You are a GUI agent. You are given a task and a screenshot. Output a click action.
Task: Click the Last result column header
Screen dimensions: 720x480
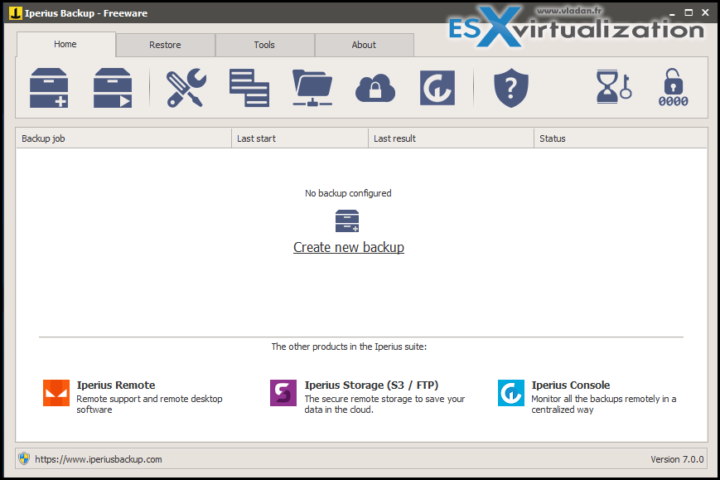451,138
